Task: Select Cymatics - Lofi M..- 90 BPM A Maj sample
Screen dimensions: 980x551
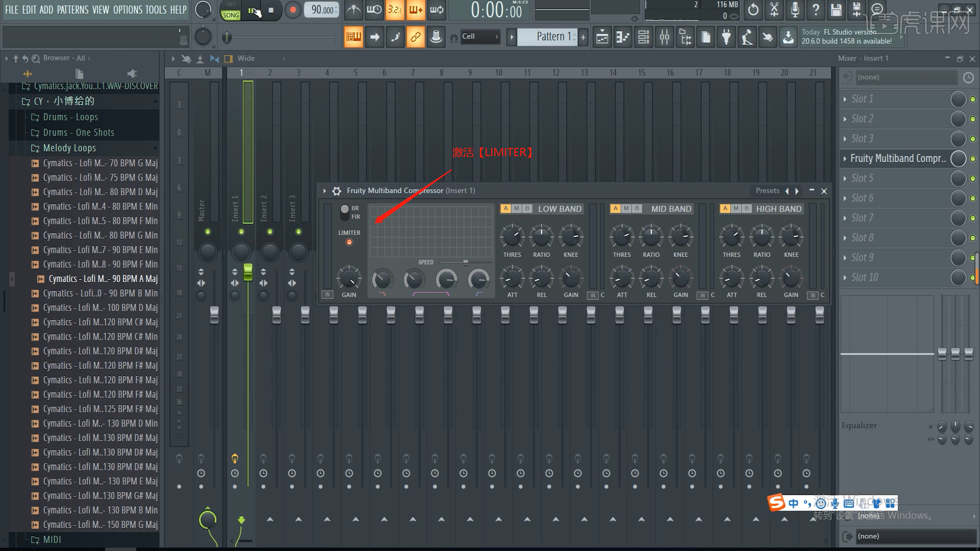Action: point(102,279)
